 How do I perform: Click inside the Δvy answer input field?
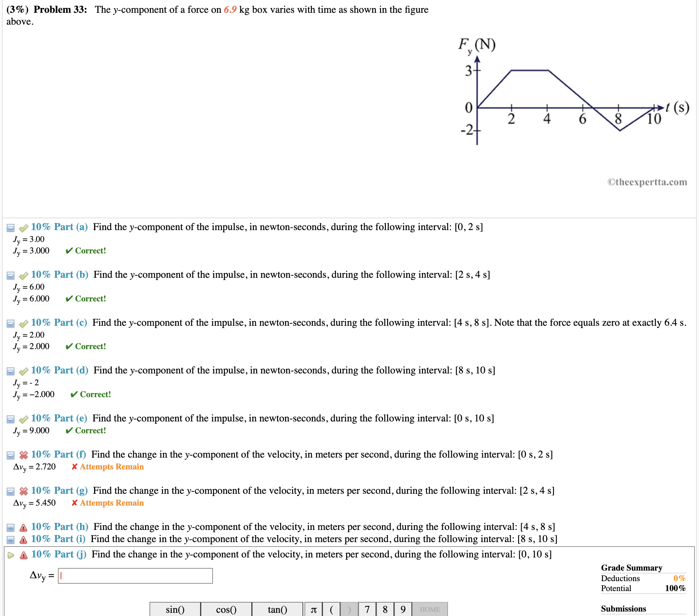(x=135, y=576)
